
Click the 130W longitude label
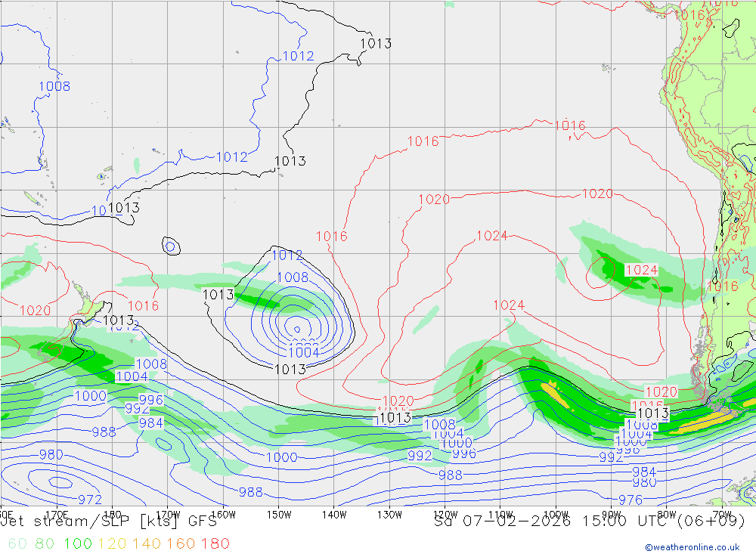click(389, 515)
